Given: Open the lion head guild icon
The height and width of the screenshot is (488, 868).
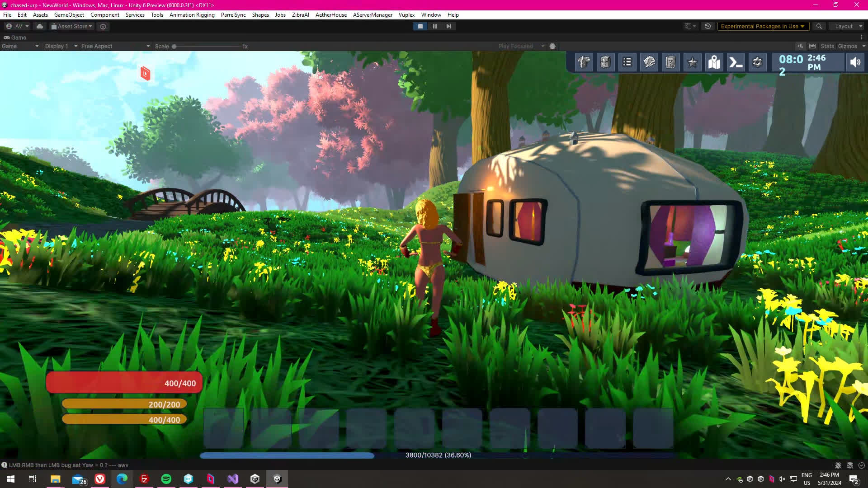Looking at the screenshot, I should (x=649, y=62).
